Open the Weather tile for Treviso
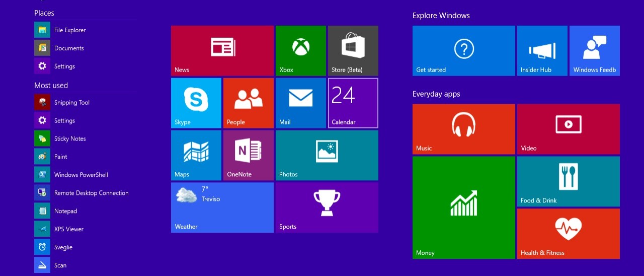 coord(222,208)
